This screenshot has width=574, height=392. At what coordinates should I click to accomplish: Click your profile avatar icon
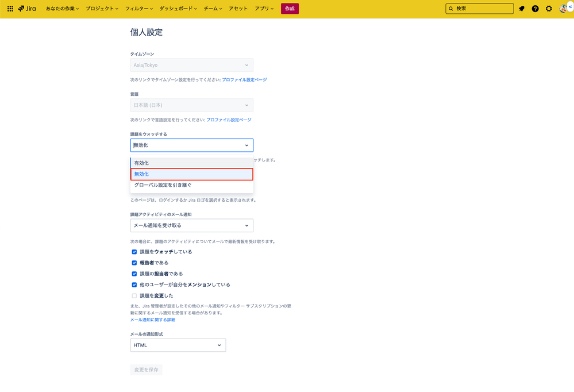[563, 8]
